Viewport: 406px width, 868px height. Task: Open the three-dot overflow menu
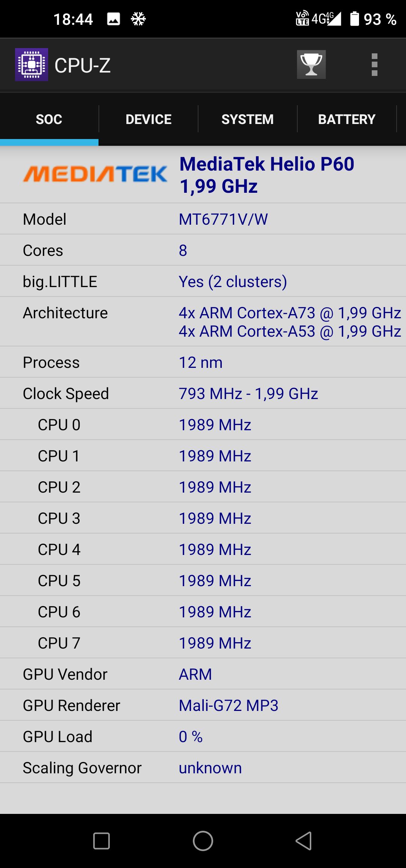pyautogui.click(x=374, y=65)
